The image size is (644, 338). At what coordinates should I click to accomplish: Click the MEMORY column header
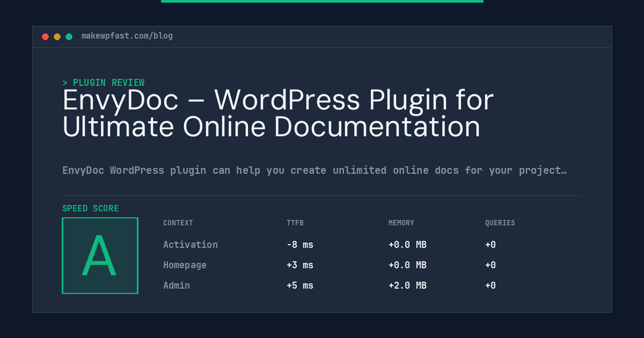401,223
